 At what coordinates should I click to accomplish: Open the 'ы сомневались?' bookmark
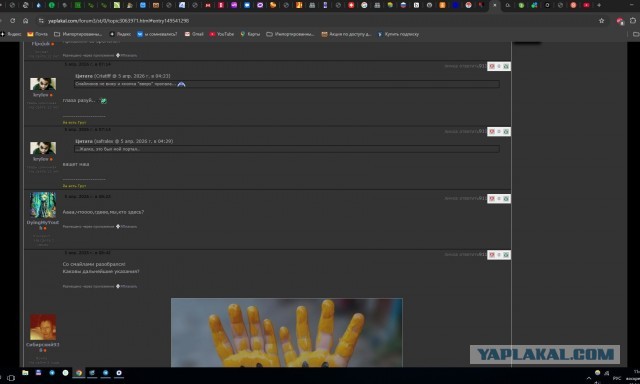click(x=157, y=34)
